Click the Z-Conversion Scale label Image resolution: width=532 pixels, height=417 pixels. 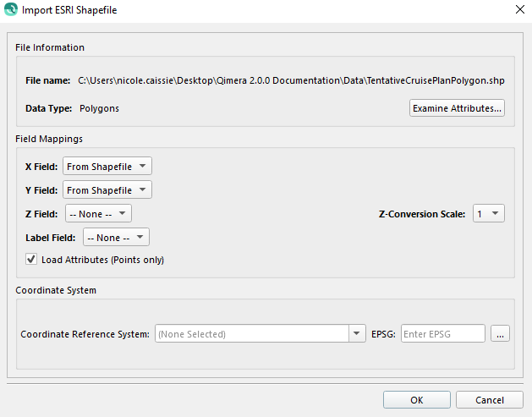[x=422, y=214]
